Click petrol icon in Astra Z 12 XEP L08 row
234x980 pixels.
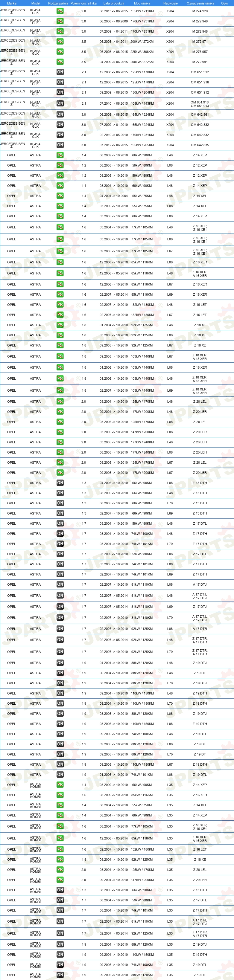(x=60, y=166)
